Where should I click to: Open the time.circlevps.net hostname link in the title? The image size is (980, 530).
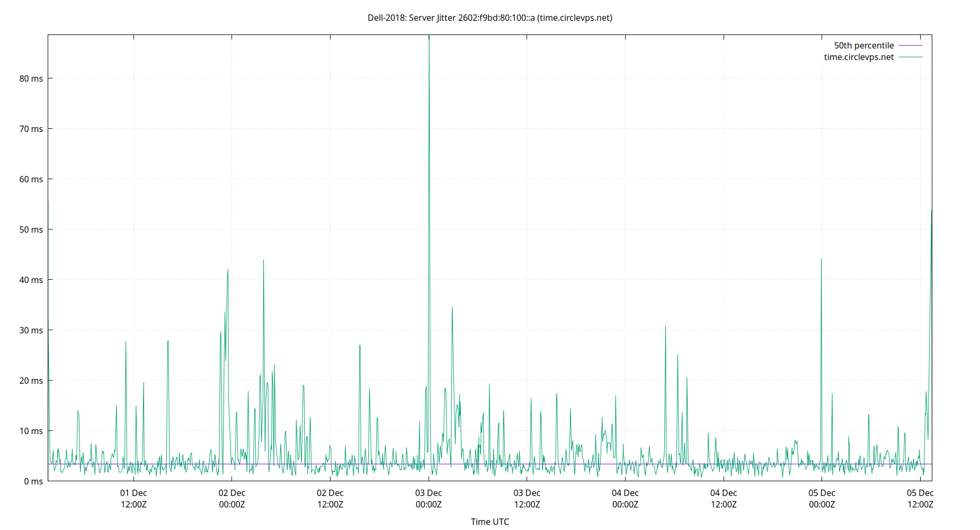click(x=575, y=17)
